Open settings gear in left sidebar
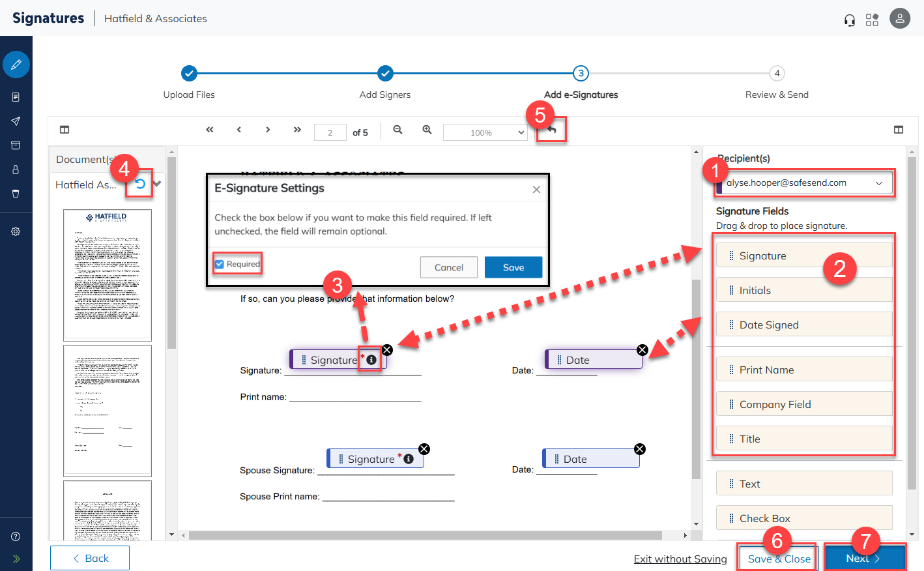This screenshot has width=924, height=571. [16, 231]
